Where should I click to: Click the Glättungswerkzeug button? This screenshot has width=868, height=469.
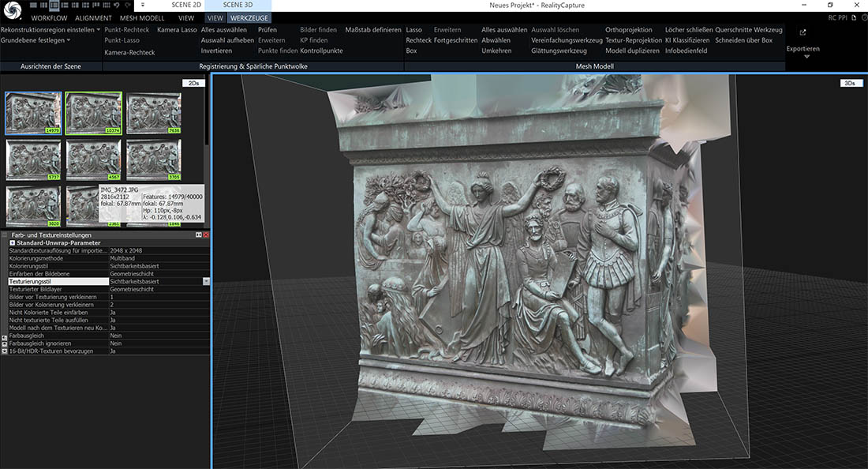click(559, 51)
